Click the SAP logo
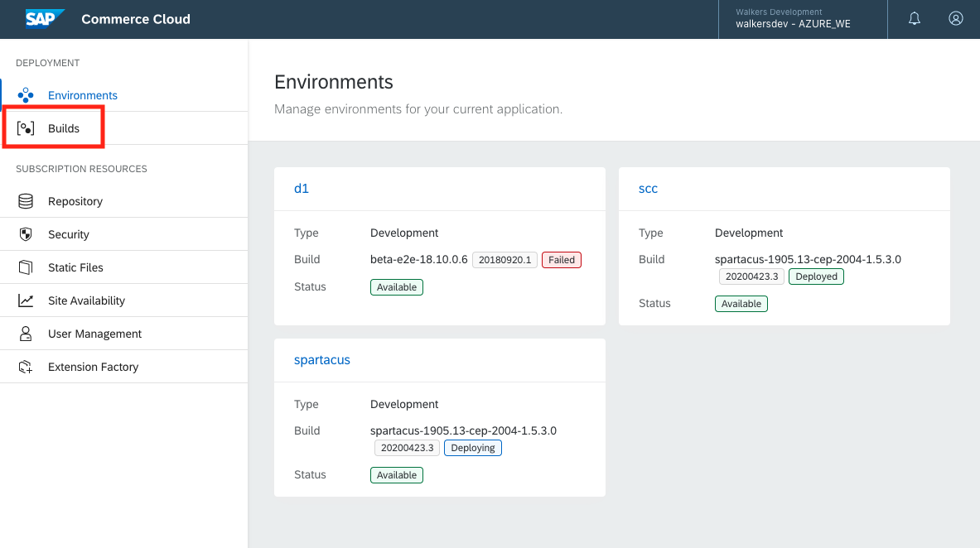The width and height of the screenshot is (980, 548). (x=45, y=19)
